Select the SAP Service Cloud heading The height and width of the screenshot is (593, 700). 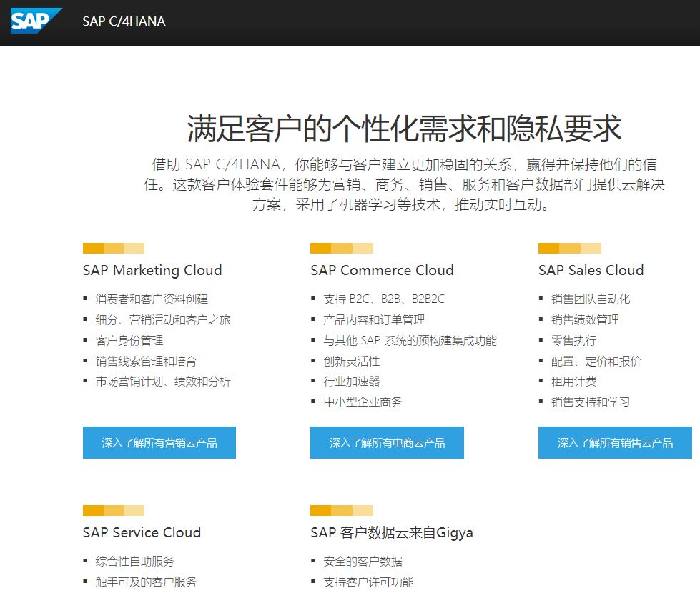click(142, 532)
